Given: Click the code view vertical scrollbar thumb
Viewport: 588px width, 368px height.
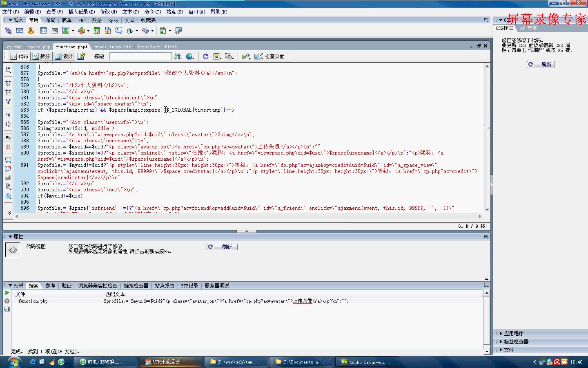Looking at the screenshot, I should 487,128.
